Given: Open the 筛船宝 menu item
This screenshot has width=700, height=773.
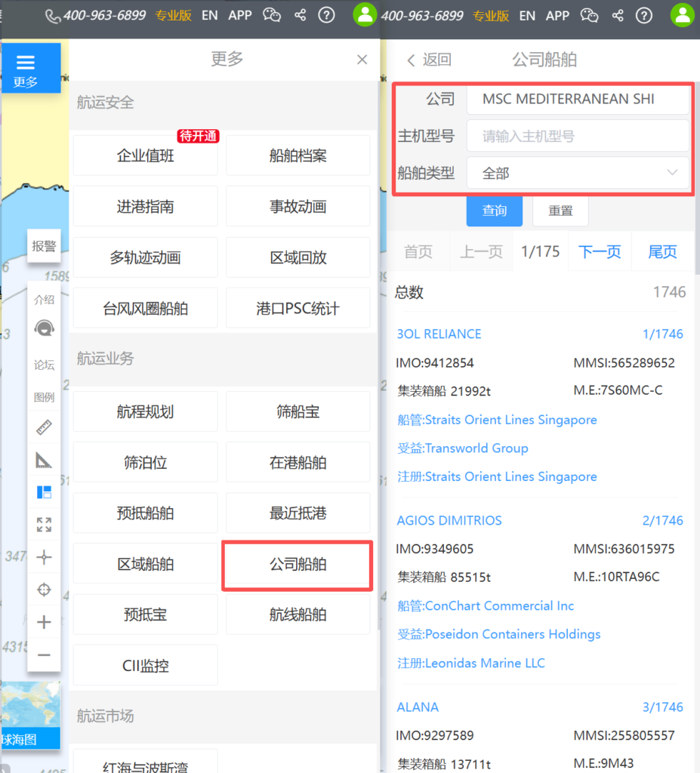Looking at the screenshot, I should click(298, 411).
